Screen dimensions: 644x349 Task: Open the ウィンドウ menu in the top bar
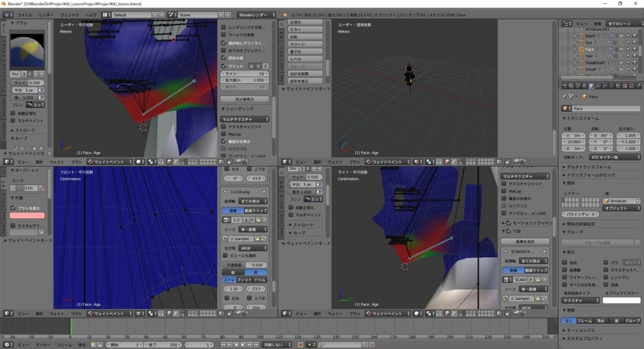(69, 15)
